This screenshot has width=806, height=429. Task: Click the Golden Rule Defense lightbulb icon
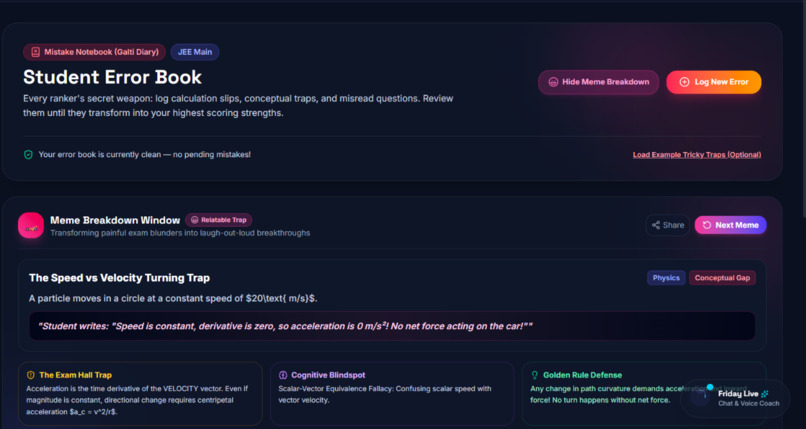535,375
